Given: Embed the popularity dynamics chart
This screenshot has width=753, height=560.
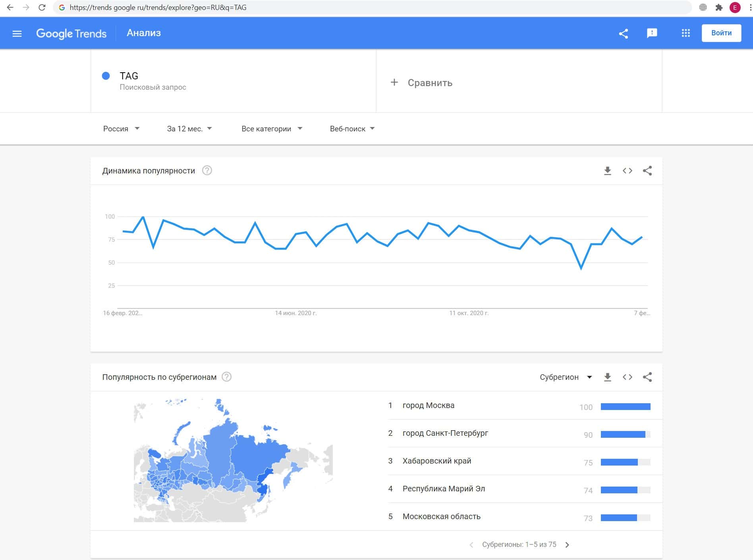Looking at the screenshot, I should coord(627,171).
